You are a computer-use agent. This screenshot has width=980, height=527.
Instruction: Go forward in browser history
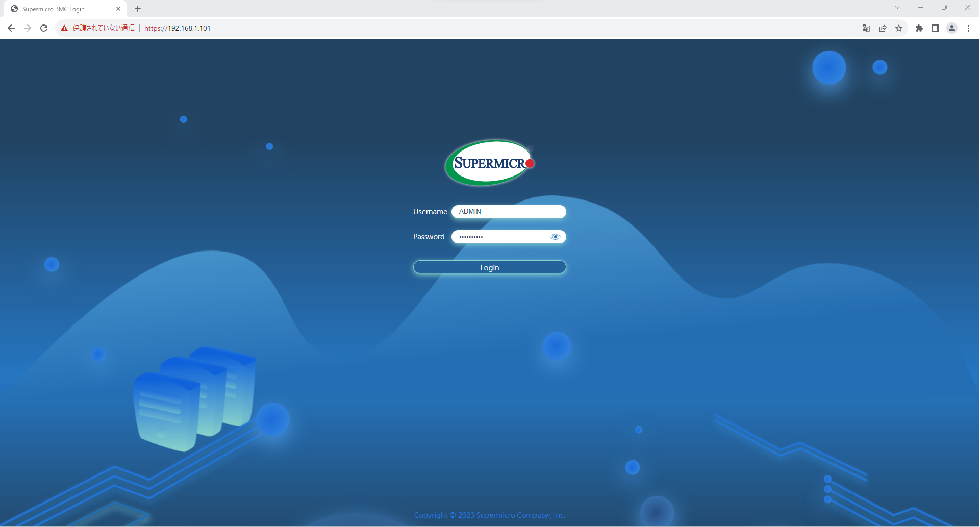pyautogui.click(x=28, y=28)
